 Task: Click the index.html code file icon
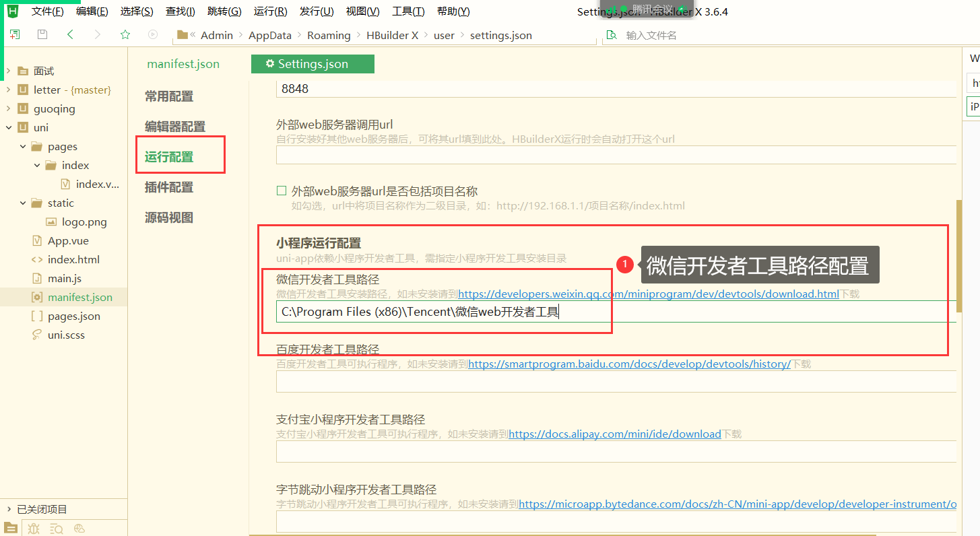(37, 259)
